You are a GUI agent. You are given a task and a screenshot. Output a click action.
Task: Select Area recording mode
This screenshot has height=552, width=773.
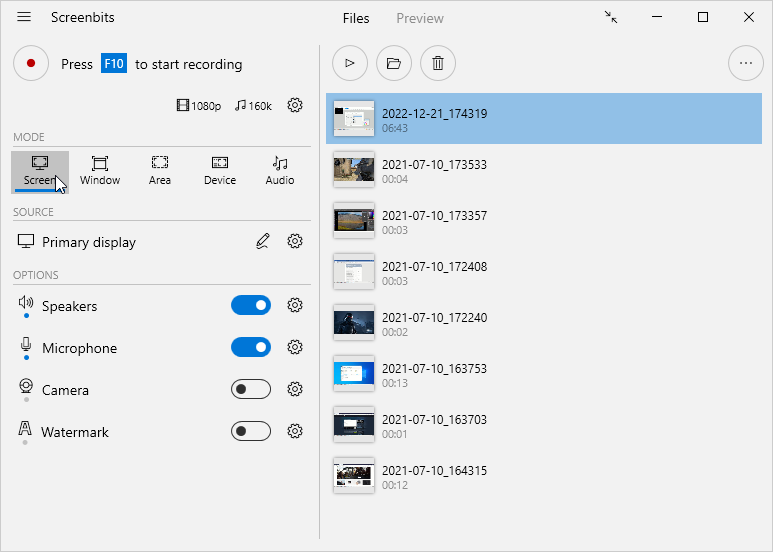coord(160,172)
